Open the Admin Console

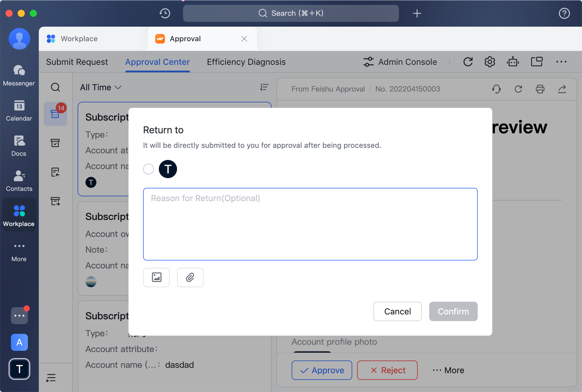pos(400,62)
